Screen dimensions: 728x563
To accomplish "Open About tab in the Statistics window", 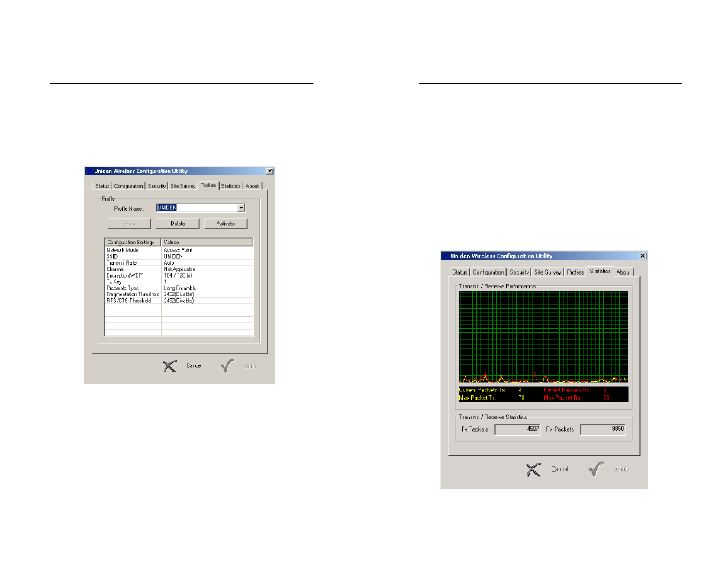I will click(x=623, y=272).
